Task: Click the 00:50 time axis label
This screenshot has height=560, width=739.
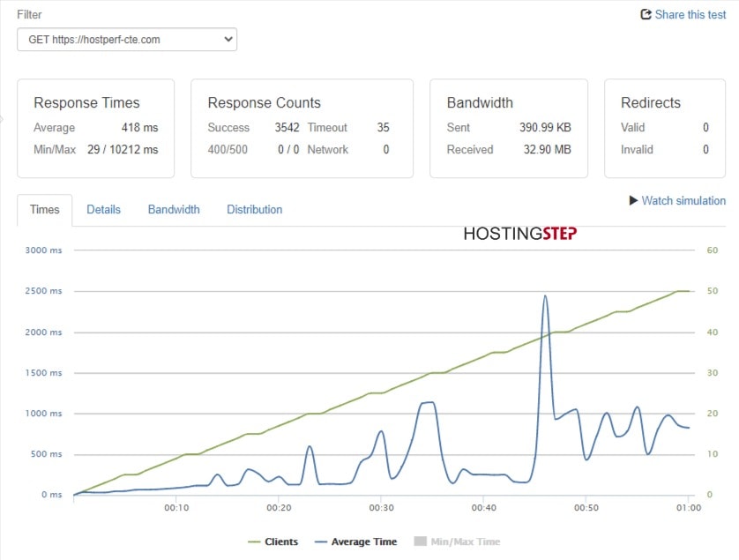Action: click(x=586, y=508)
